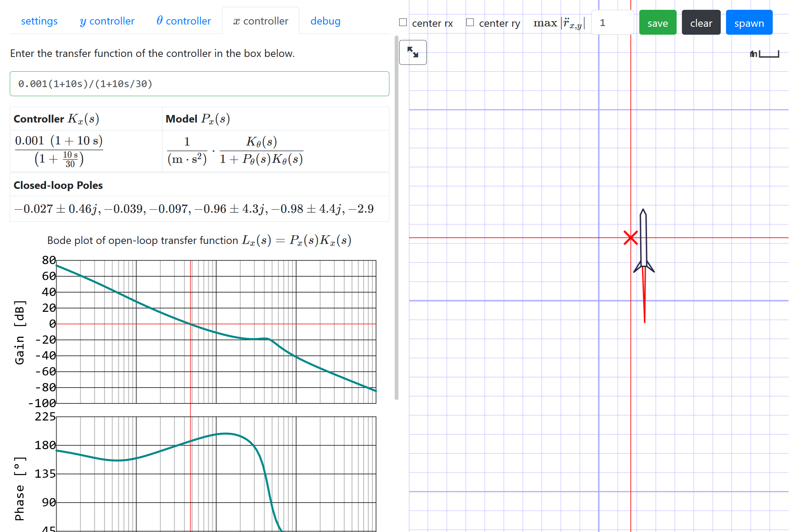Open the debug tab
This screenshot has width=798, height=532.
pyautogui.click(x=325, y=21)
